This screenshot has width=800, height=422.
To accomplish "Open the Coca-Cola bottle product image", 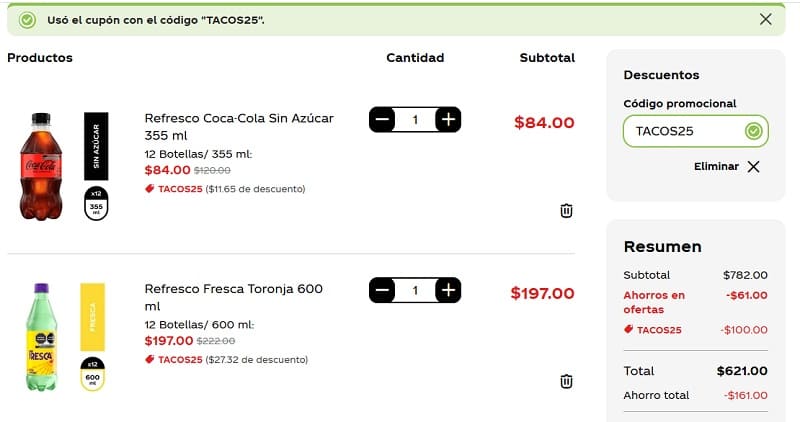I will tap(41, 166).
